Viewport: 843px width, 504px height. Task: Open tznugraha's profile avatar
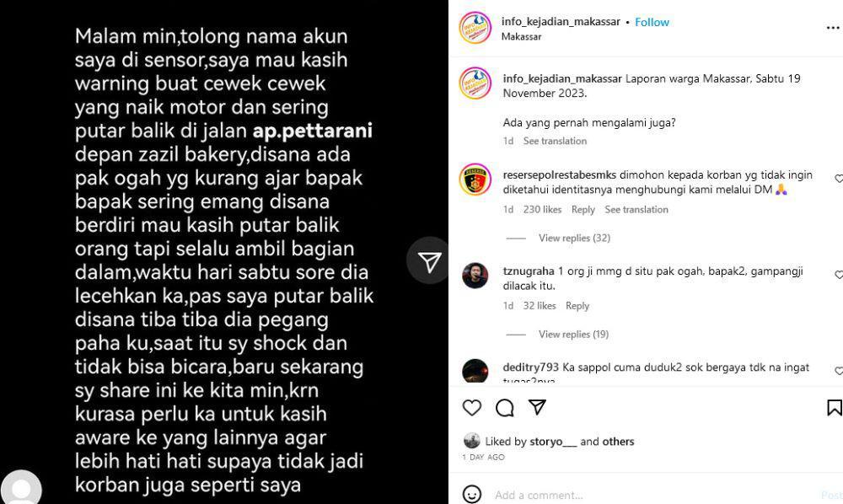(x=475, y=276)
